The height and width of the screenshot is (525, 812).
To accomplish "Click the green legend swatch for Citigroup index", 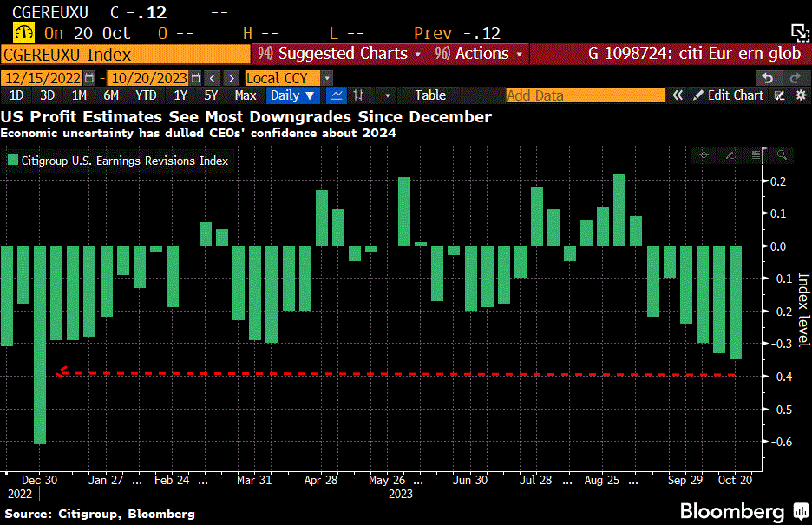I will 12,160.
